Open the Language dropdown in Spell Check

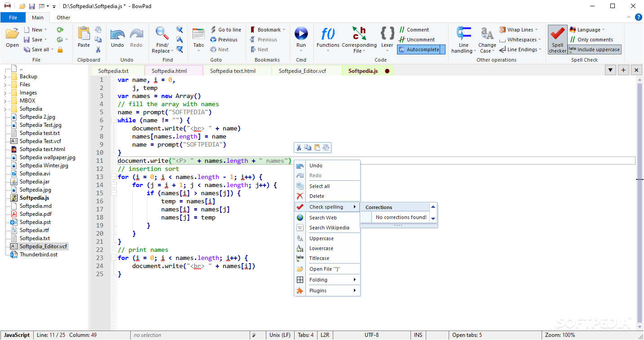[587, 30]
